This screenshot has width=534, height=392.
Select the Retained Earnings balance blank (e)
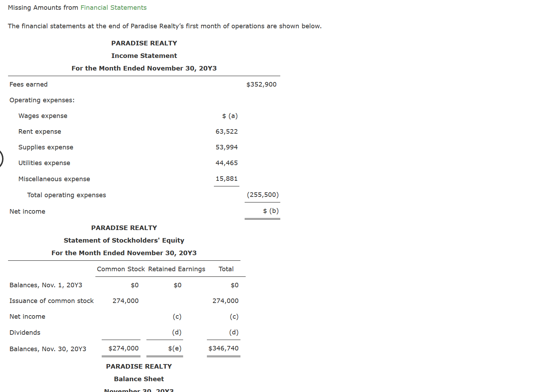coord(175,348)
